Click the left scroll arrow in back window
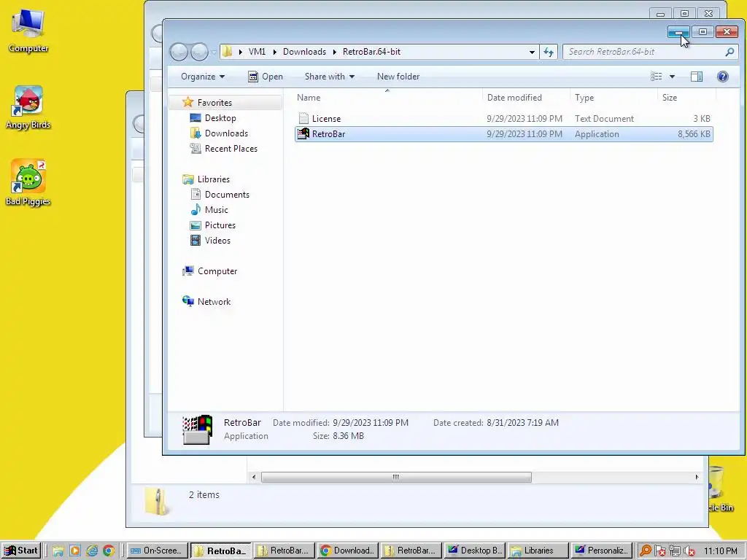 pos(253,477)
